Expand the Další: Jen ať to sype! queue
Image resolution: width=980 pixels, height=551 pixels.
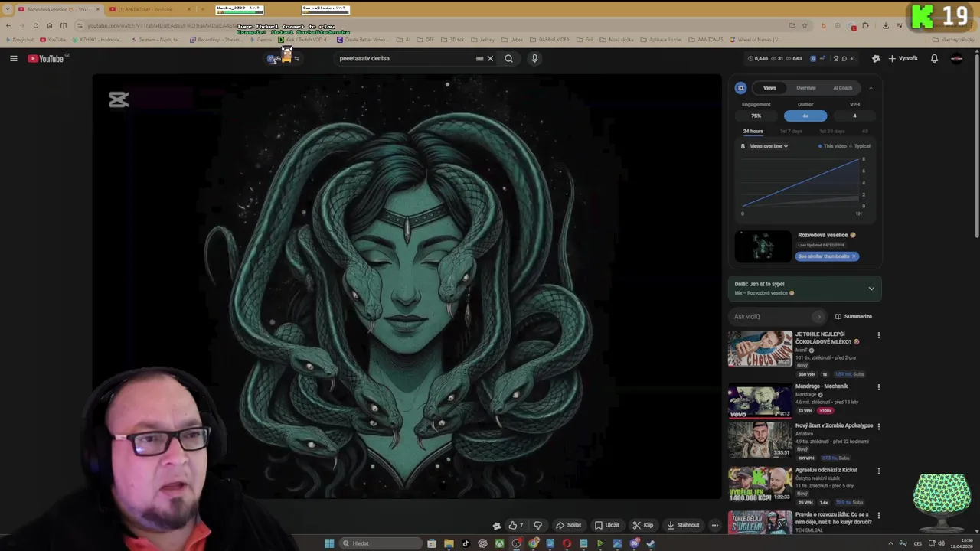[x=871, y=289]
